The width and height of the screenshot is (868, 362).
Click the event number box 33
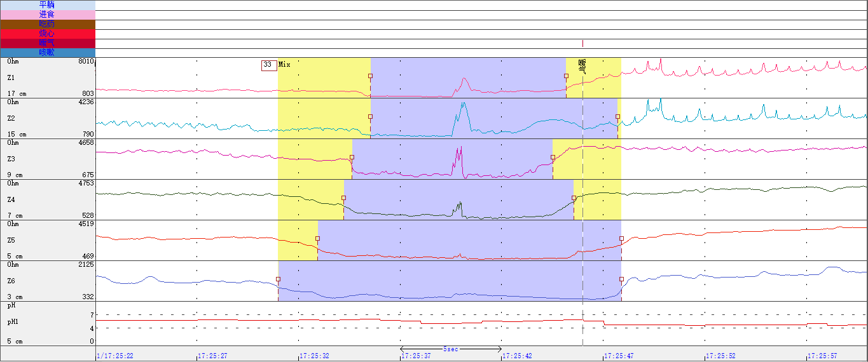[268, 65]
